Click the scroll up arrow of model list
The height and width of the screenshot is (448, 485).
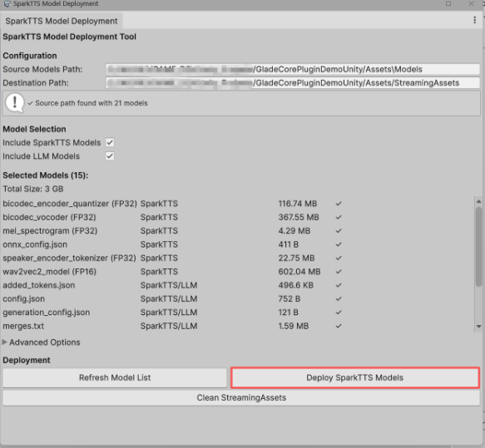478,201
